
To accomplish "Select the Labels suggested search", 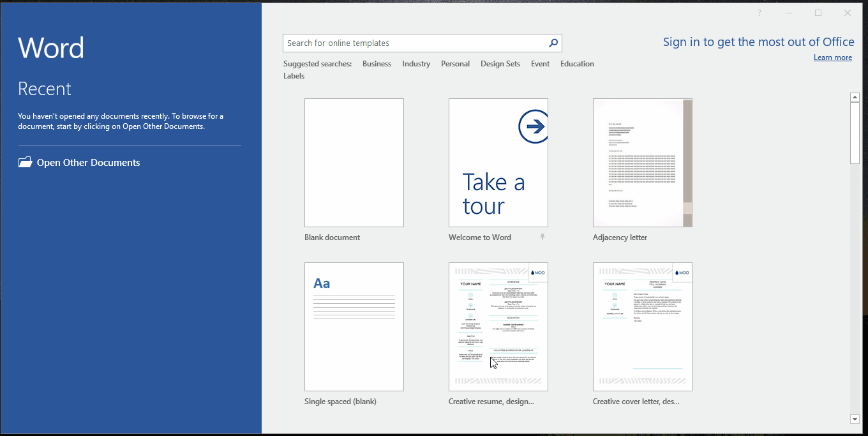I will [x=294, y=76].
